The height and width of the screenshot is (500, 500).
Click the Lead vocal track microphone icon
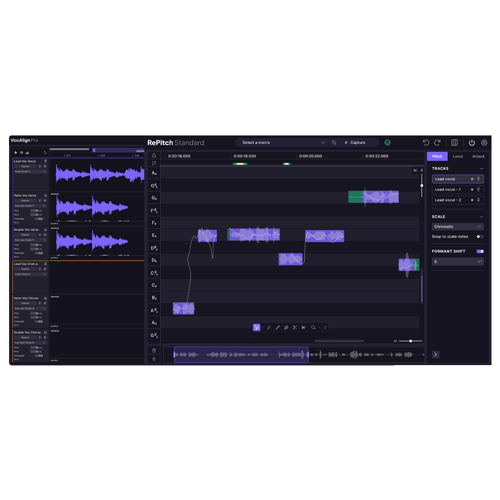pos(478,179)
